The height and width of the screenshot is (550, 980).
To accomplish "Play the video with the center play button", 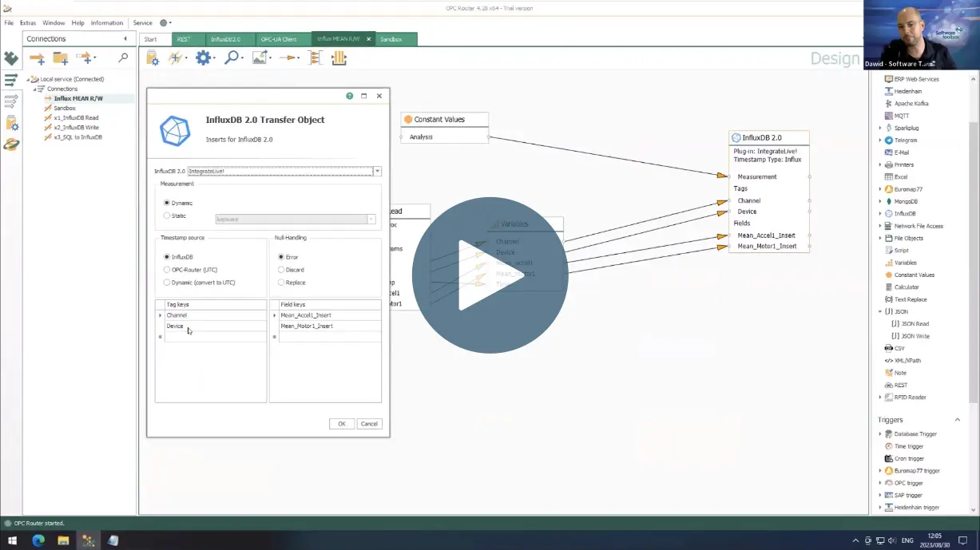I will point(490,275).
